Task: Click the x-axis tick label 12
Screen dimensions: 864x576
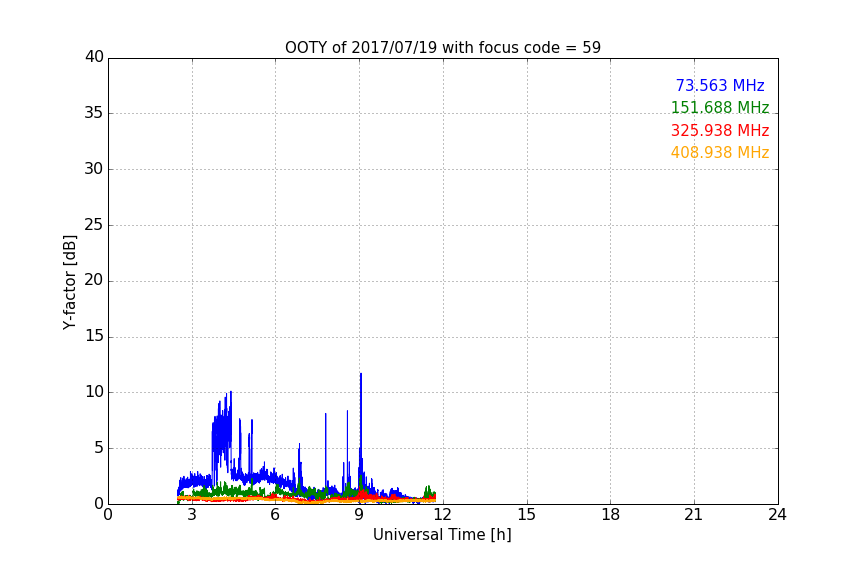Action: (x=443, y=515)
